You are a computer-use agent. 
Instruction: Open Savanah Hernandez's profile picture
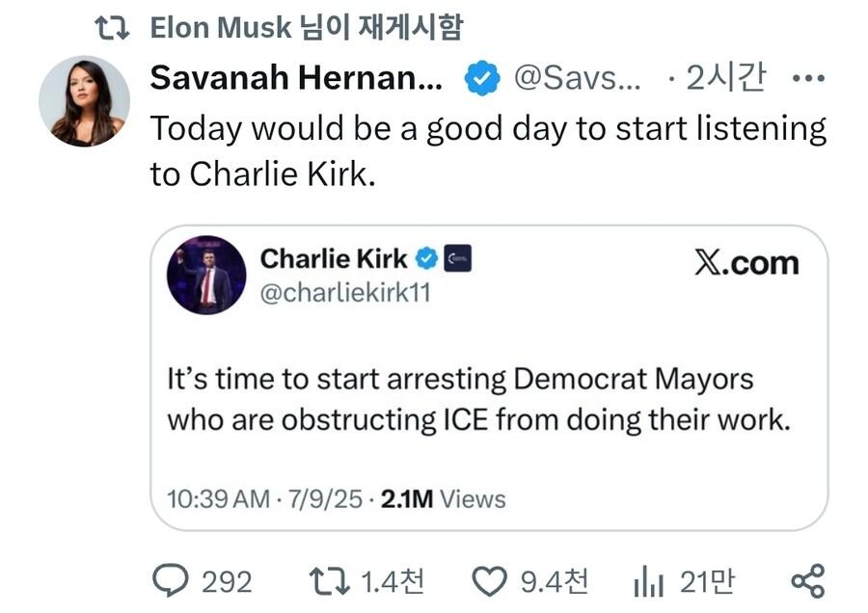84,100
